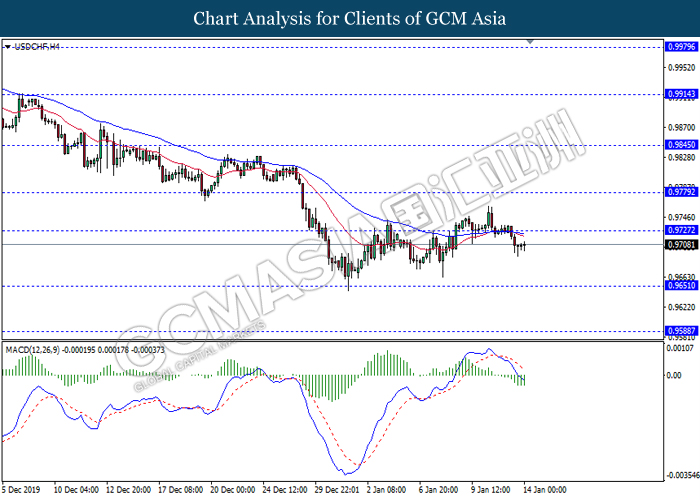
Task: Select the 0.97460 axis price value
Action: (682, 217)
